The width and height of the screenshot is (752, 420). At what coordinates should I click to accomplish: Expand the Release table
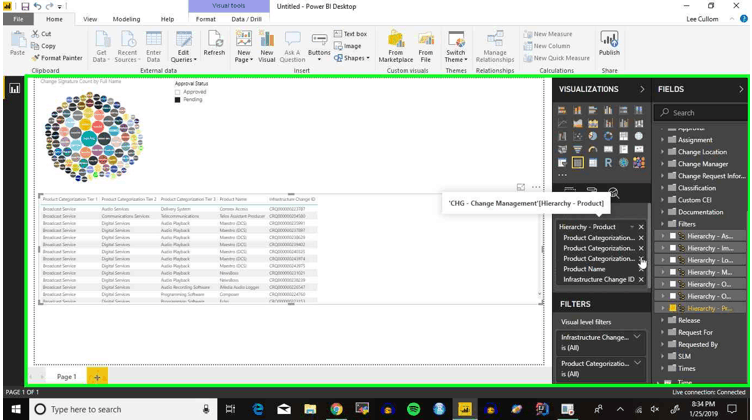coord(663,320)
